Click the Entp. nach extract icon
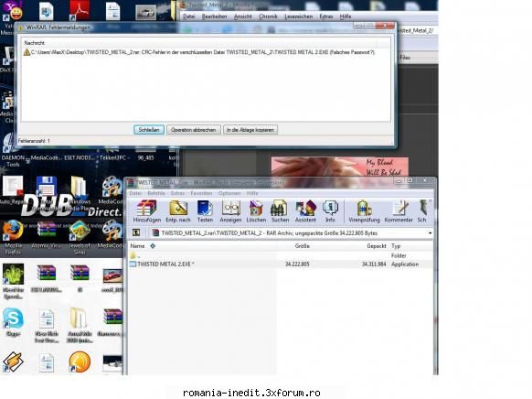 click(x=178, y=211)
